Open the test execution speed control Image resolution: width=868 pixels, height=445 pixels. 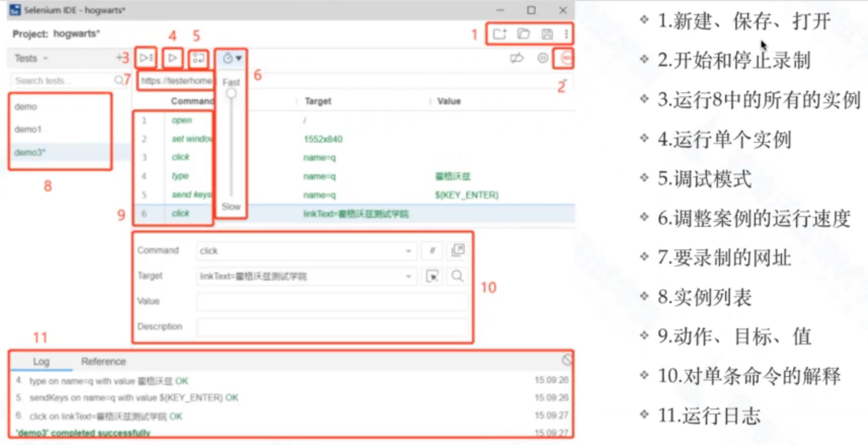tap(232, 58)
